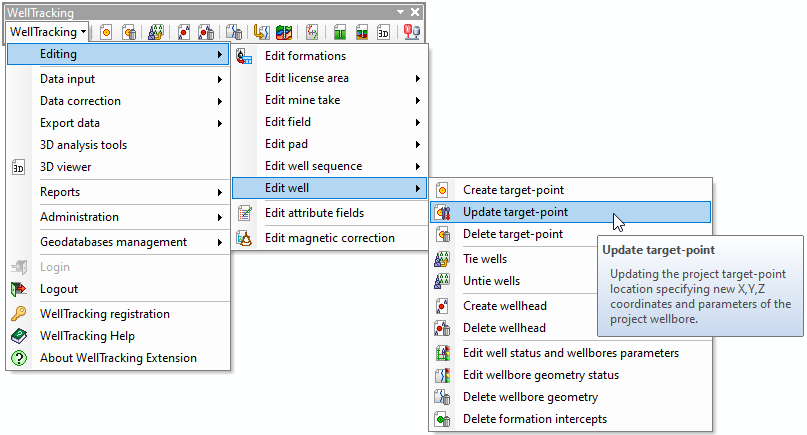Click the Logout door icon

tap(19, 289)
